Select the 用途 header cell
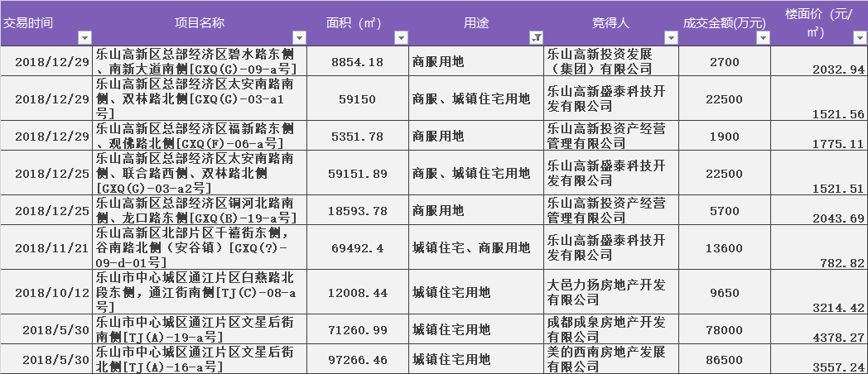The width and height of the screenshot is (868, 374). (476, 23)
